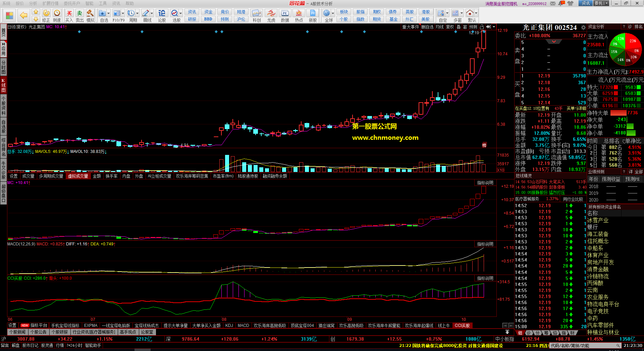Image resolution: width=644 pixels, height=351 pixels.
Task: Select the KDJ indicator tab
Action: pos(229,326)
